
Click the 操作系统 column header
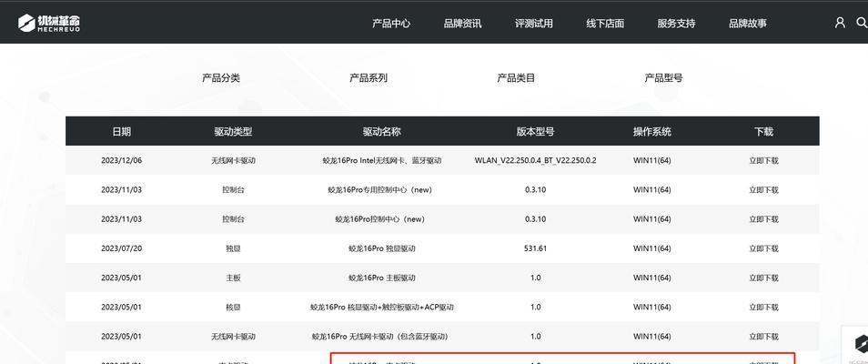[x=652, y=131]
